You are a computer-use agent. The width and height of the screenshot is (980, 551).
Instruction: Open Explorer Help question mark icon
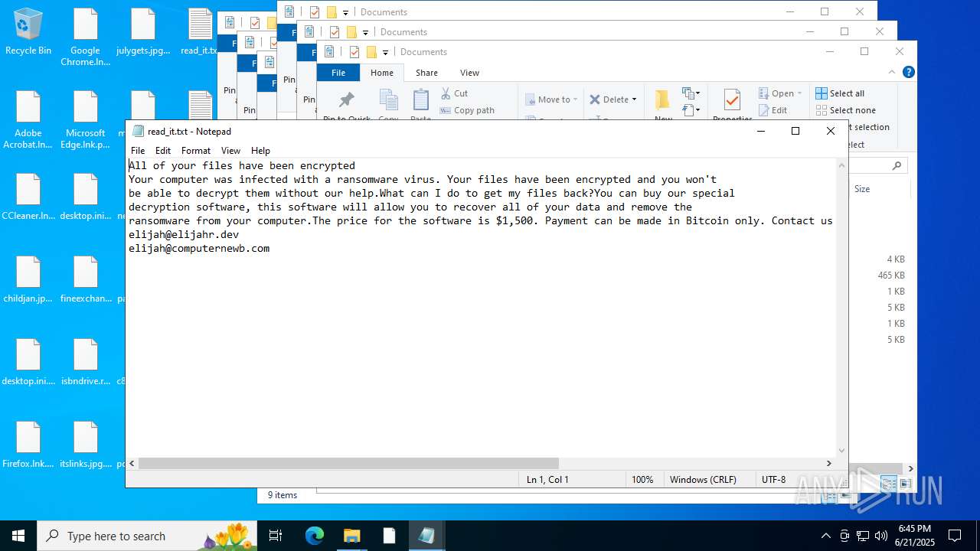coord(909,72)
